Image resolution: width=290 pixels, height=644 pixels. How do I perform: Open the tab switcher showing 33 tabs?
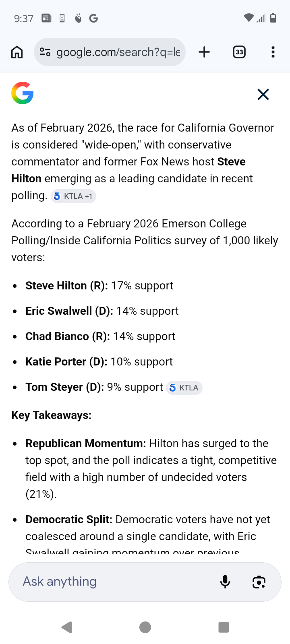coord(239,52)
